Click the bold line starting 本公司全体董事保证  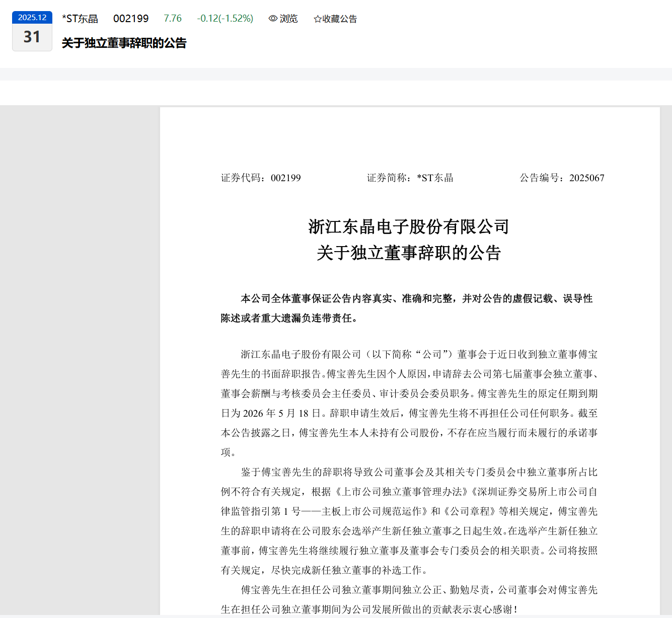point(417,298)
